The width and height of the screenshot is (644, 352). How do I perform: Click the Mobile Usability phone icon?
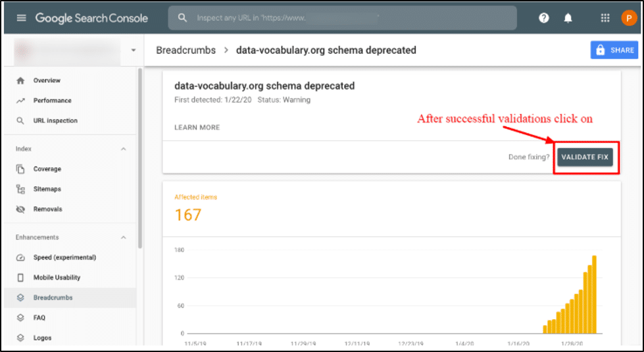click(20, 278)
